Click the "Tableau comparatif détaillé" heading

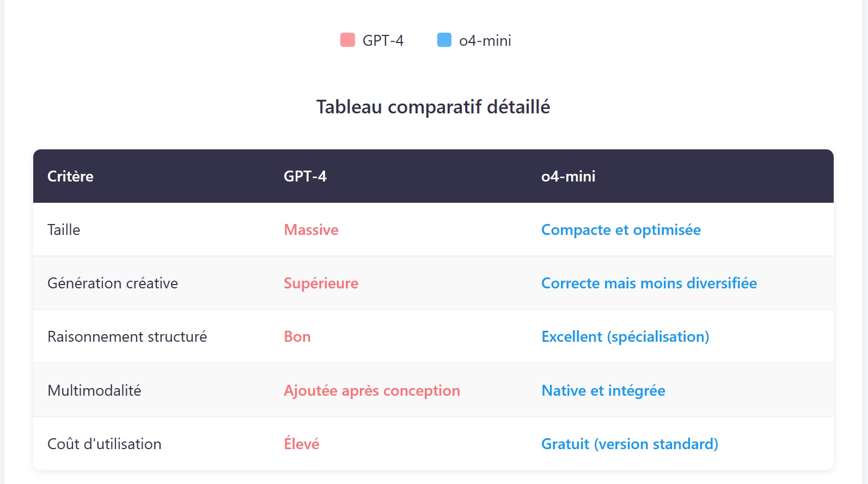click(x=433, y=107)
